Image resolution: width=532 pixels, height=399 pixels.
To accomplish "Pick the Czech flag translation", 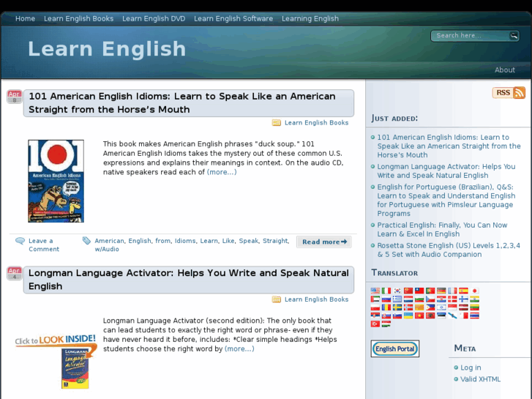I will tap(430, 299).
